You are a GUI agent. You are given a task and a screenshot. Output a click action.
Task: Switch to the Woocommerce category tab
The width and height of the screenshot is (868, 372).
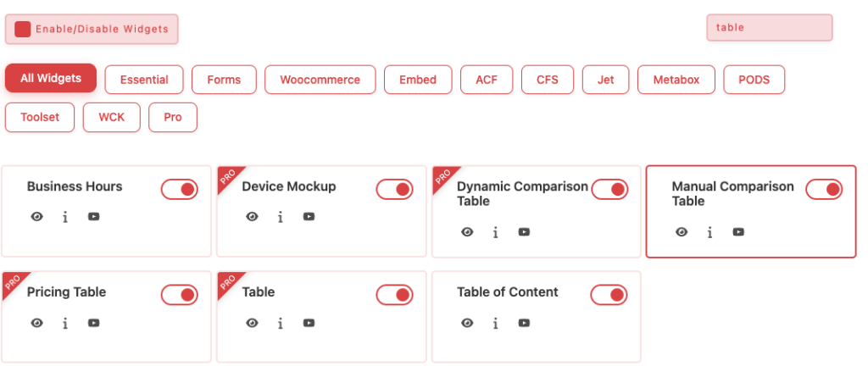point(320,80)
